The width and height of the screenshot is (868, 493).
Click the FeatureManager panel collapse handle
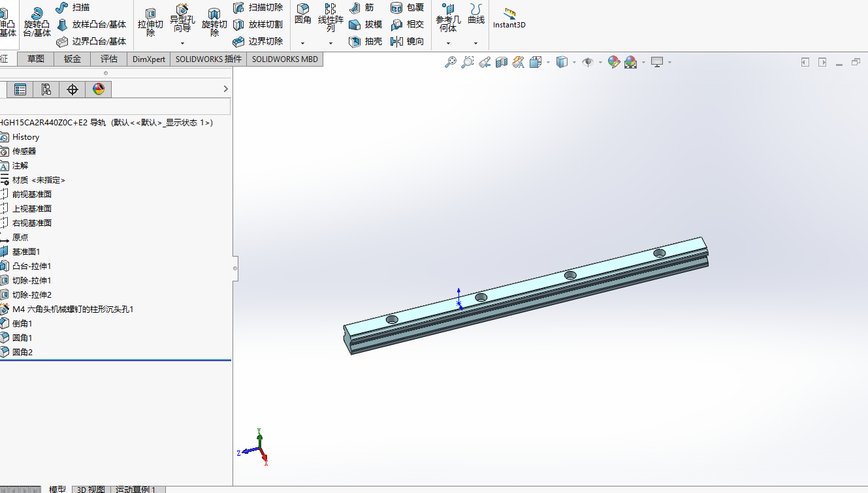(236, 268)
